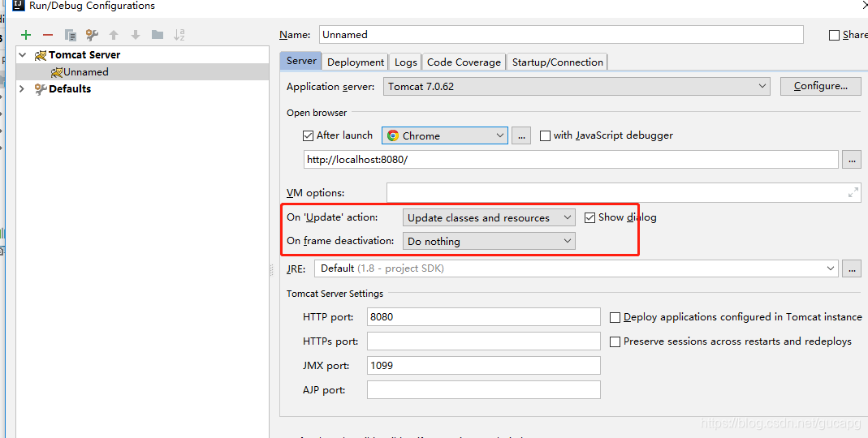The width and height of the screenshot is (868, 438).
Task: Switch to the Code Coverage tab
Action: pyautogui.click(x=464, y=62)
